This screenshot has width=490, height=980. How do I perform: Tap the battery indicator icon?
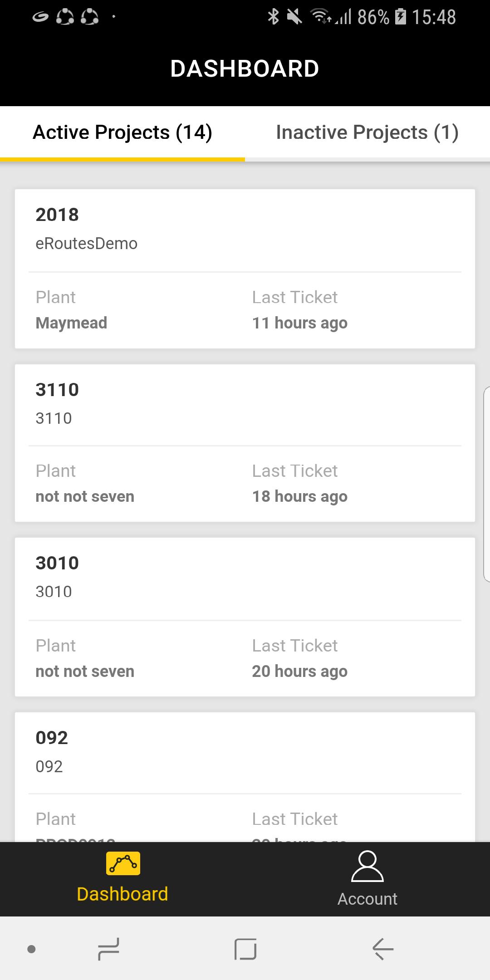click(401, 17)
